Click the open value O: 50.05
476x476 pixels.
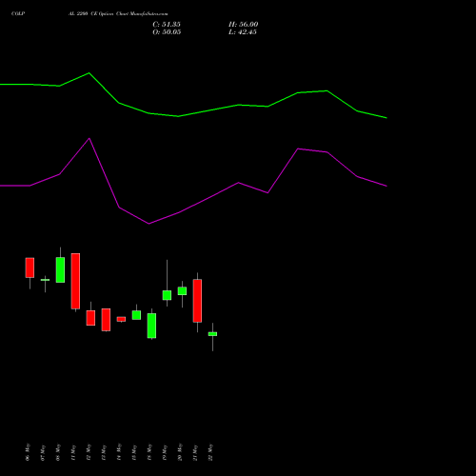pyautogui.click(x=167, y=32)
